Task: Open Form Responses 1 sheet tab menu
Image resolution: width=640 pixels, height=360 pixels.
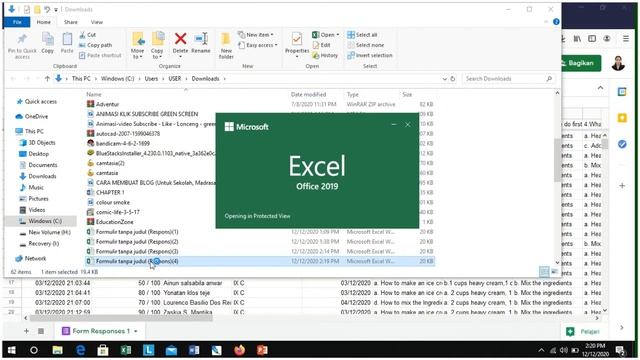Action: point(136,331)
